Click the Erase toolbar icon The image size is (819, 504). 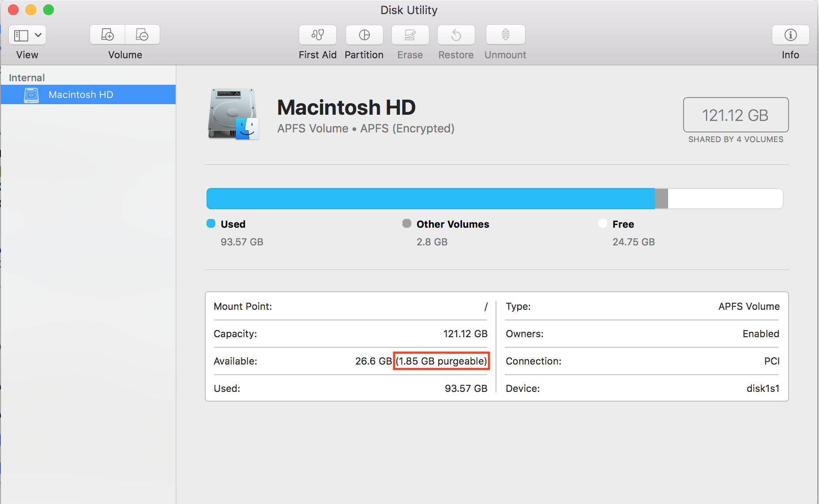click(x=410, y=35)
